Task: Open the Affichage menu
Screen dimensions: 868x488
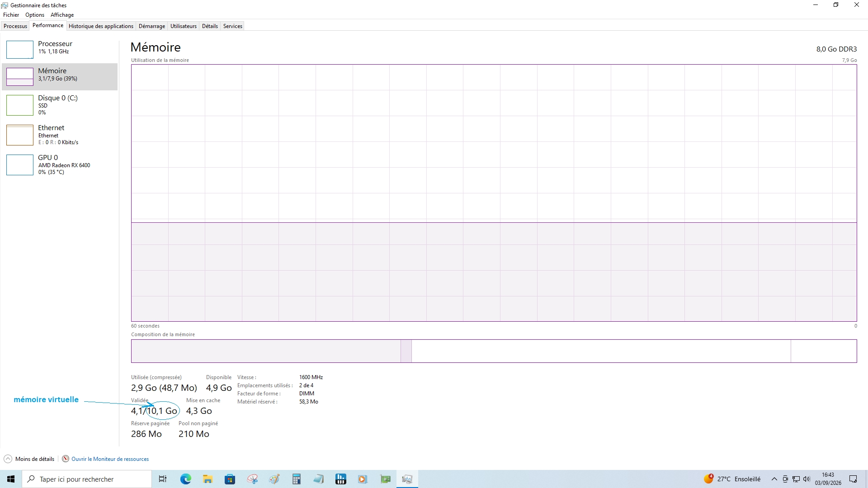Action: pos(62,15)
